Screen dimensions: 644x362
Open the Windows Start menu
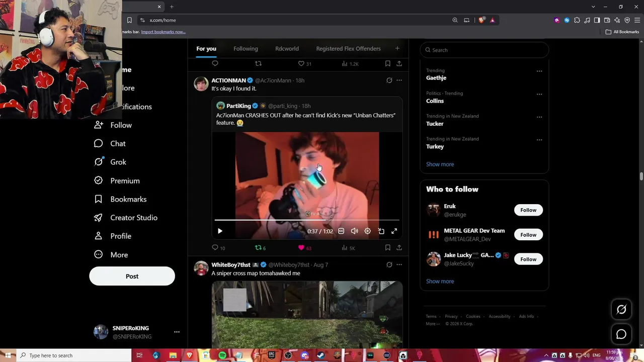8,355
